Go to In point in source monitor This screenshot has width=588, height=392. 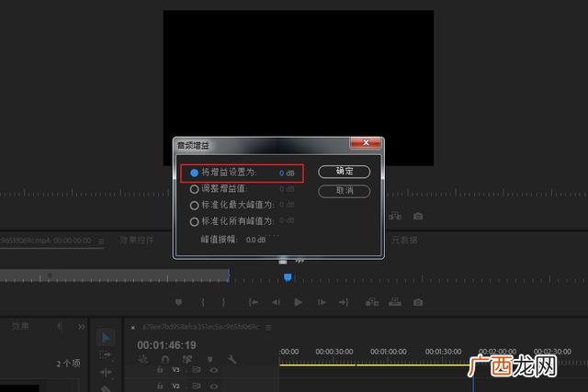pos(254,302)
